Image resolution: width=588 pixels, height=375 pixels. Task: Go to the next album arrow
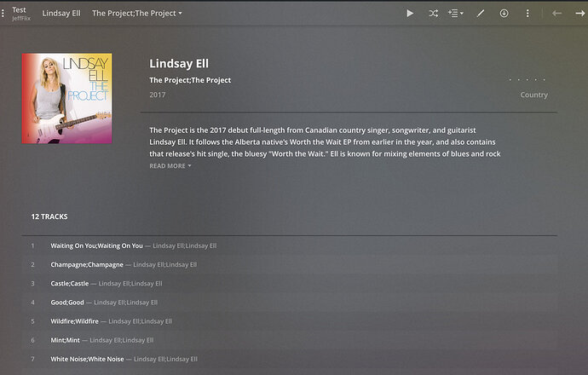580,14
